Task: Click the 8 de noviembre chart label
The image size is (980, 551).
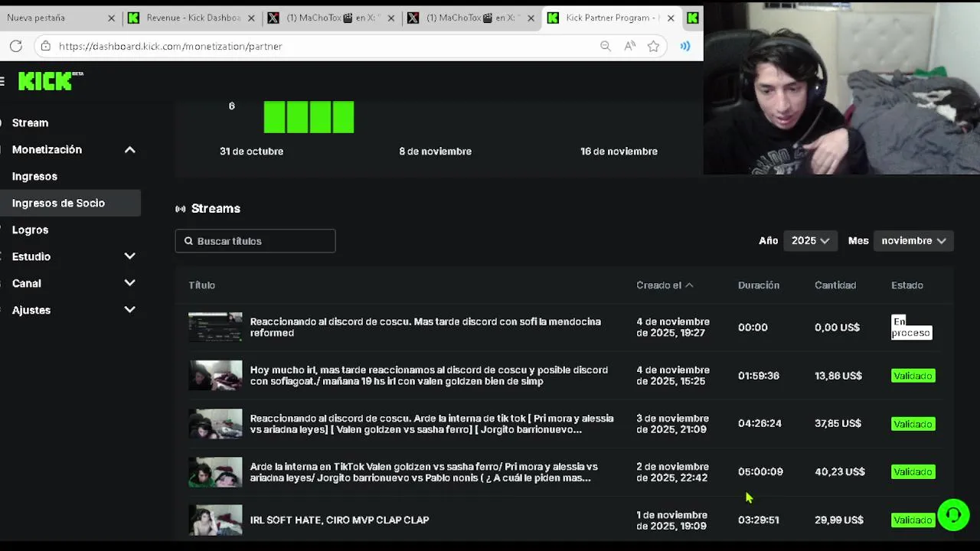Action: tap(435, 151)
